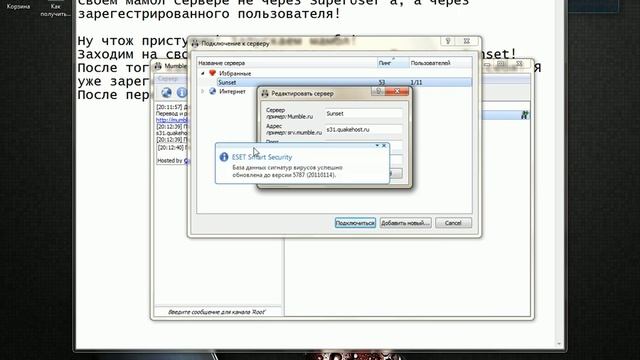The width and height of the screenshot is (640, 360).
Task: Sort by Пинг column header
Action: pyautogui.click(x=393, y=63)
